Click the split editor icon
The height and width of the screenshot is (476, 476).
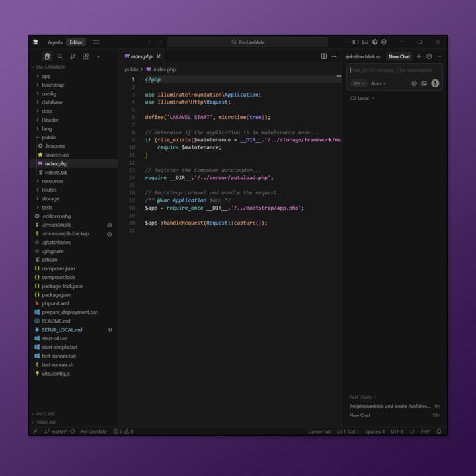tap(323, 56)
